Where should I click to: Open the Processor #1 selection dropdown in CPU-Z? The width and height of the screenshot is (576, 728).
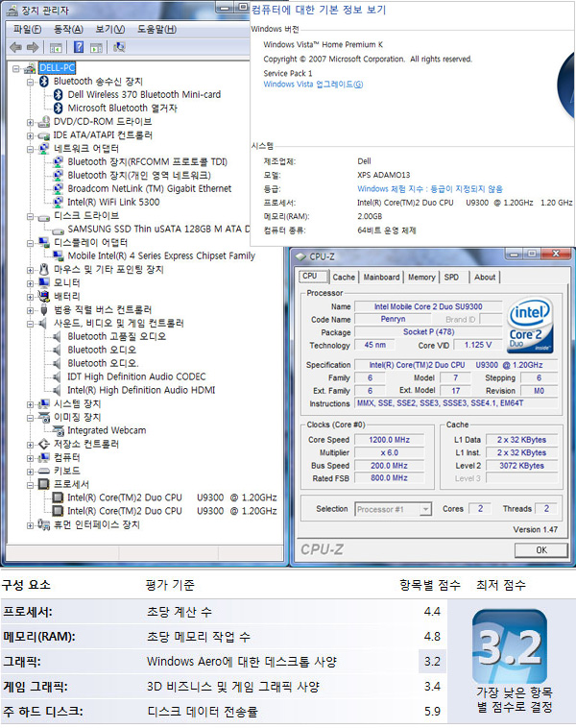coord(425,509)
